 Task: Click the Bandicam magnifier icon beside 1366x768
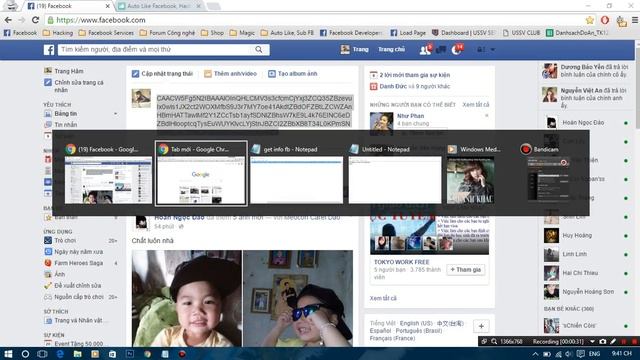[494, 341]
